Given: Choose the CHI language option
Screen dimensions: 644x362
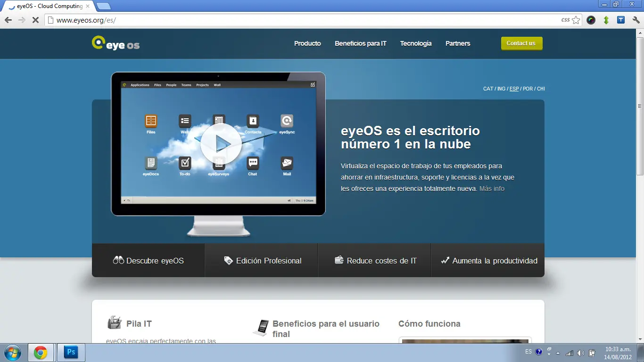Looking at the screenshot, I should (x=541, y=89).
